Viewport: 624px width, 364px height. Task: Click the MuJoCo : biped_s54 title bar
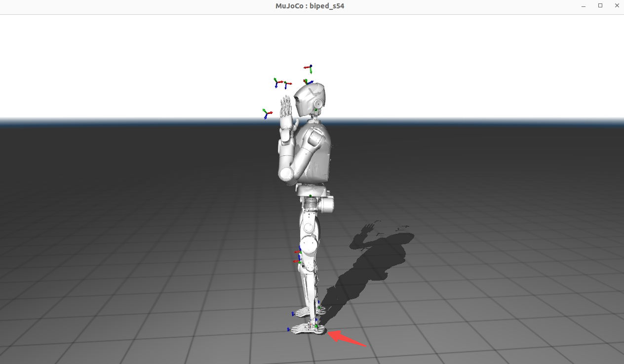[x=310, y=6]
